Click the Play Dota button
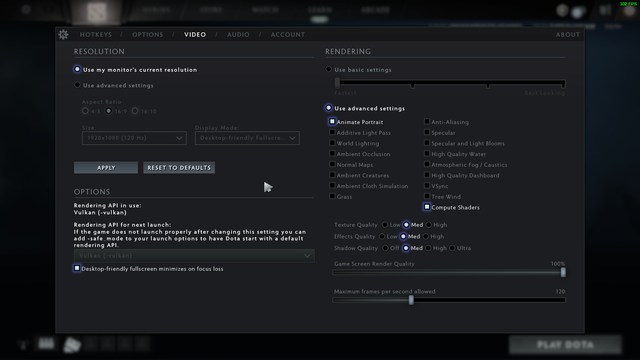 565,345
